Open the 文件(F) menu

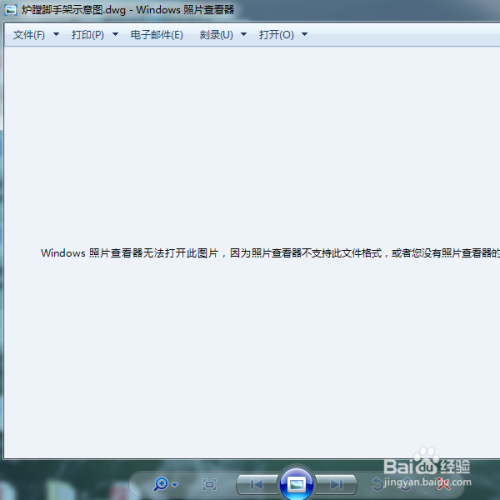coord(29,35)
